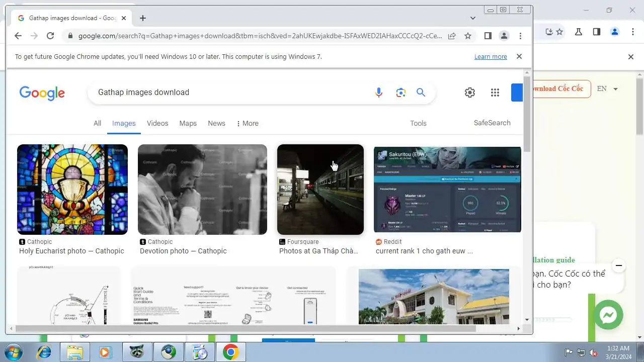Click Download Cốc Cốc button in background window
Image resolution: width=644 pixels, height=362 pixels.
point(562,89)
